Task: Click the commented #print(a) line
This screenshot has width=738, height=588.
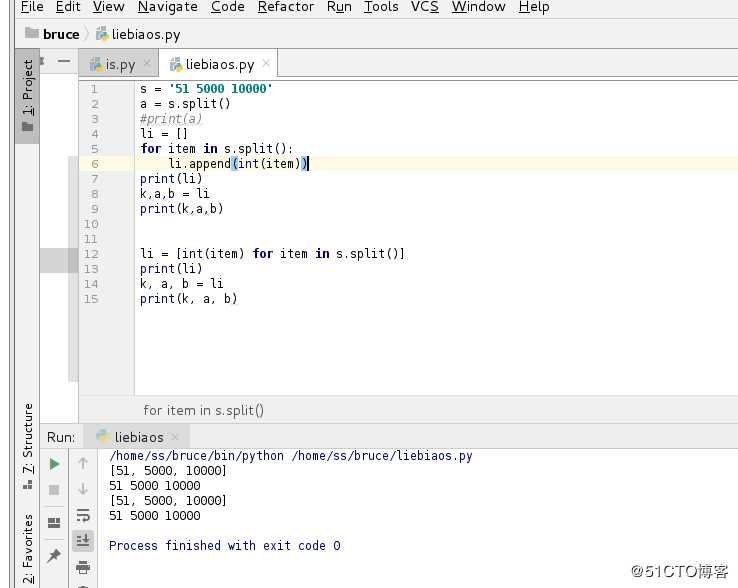Action: click(171, 119)
